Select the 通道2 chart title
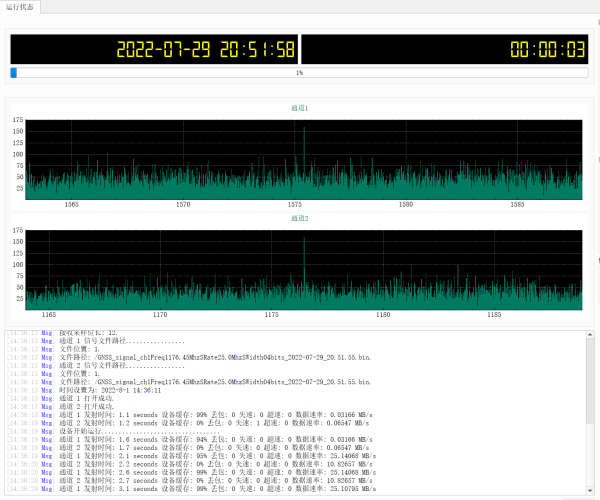The width and height of the screenshot is (600, 500). click(300, 217)
